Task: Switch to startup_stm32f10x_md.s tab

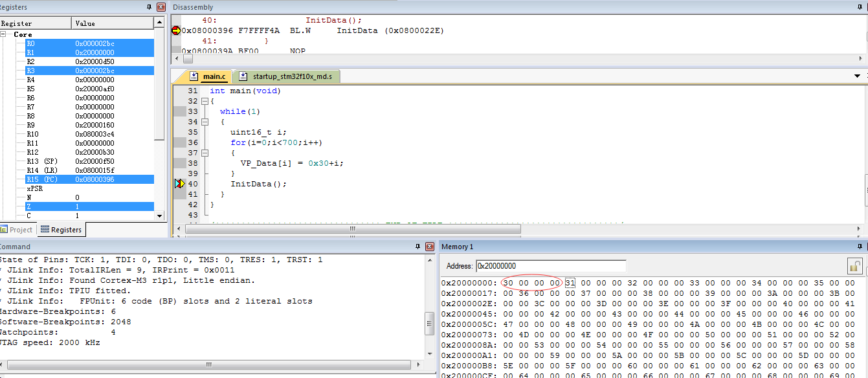Action: (x=287, y=76)
